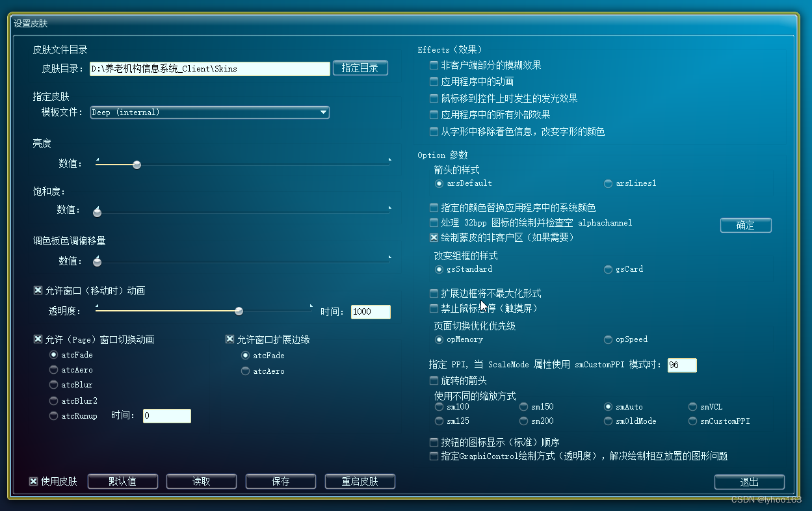Image resolution: width=812 pixels, height=511 pixels.
Task: Click the 指定目录 button
Action: pyautogui.click(x=360, y=68)
